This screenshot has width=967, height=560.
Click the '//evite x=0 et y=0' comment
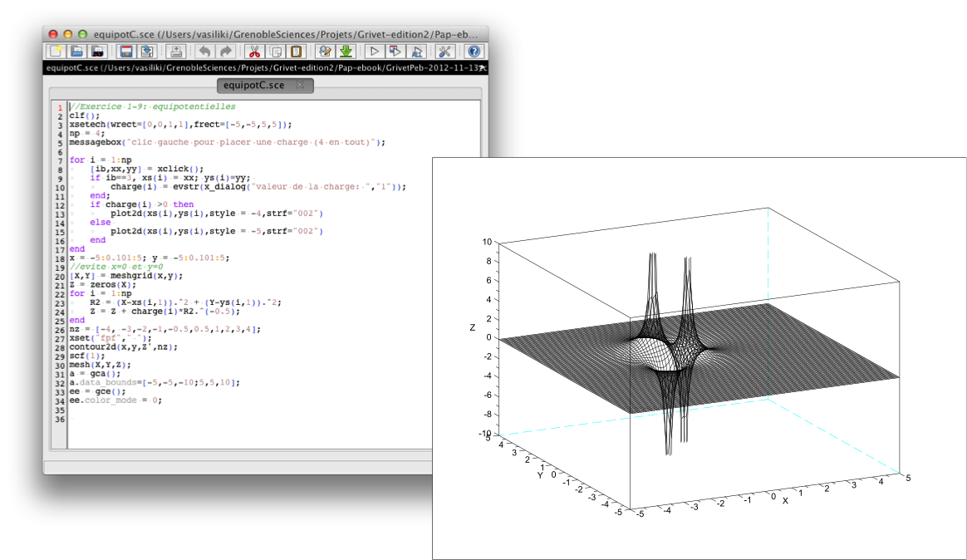point(116,267)
